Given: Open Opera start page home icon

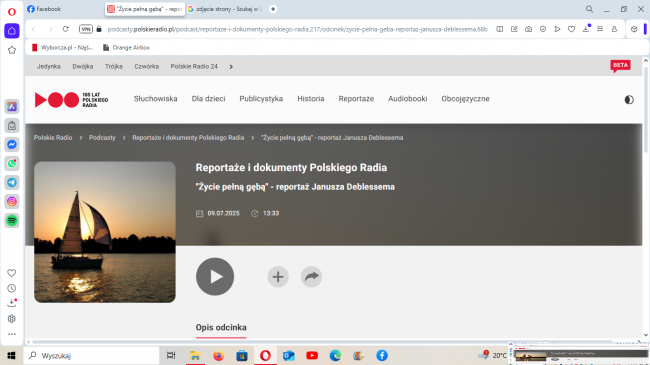Looking at the screenshot, I should (12, 31).
